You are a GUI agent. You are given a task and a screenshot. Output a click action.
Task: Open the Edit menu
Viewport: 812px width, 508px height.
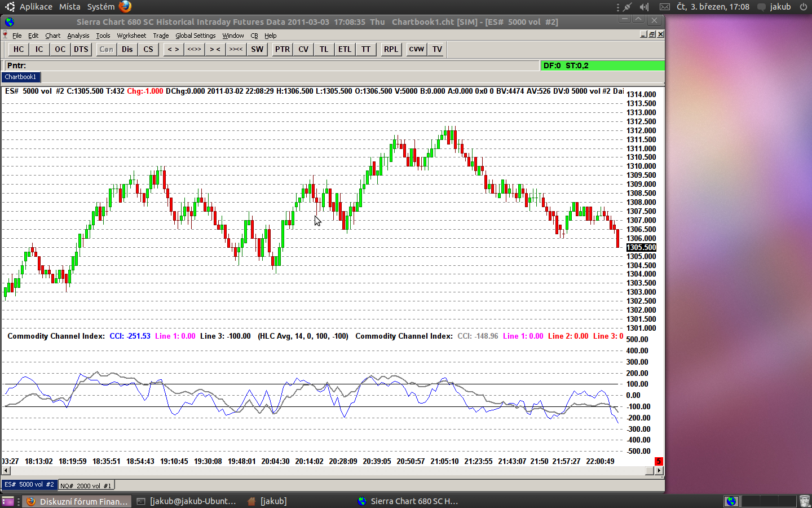point(33,36)
